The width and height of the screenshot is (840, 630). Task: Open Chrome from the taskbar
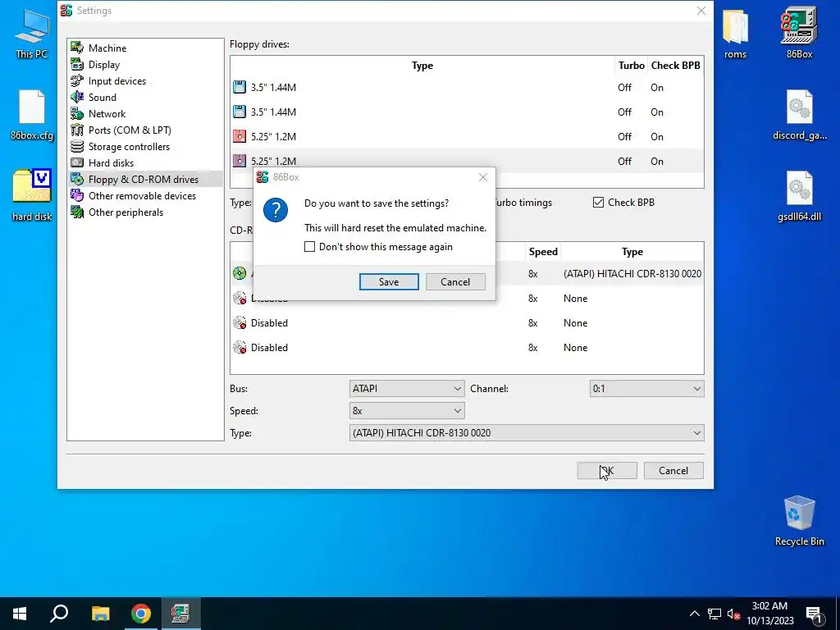click(x=141, y=614)
